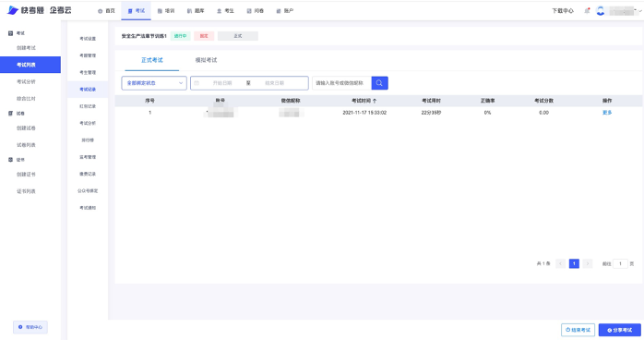Sort by the 考试时间 arrow
The height and width of the screenshot is (340, 644).
tap(375, 101)
